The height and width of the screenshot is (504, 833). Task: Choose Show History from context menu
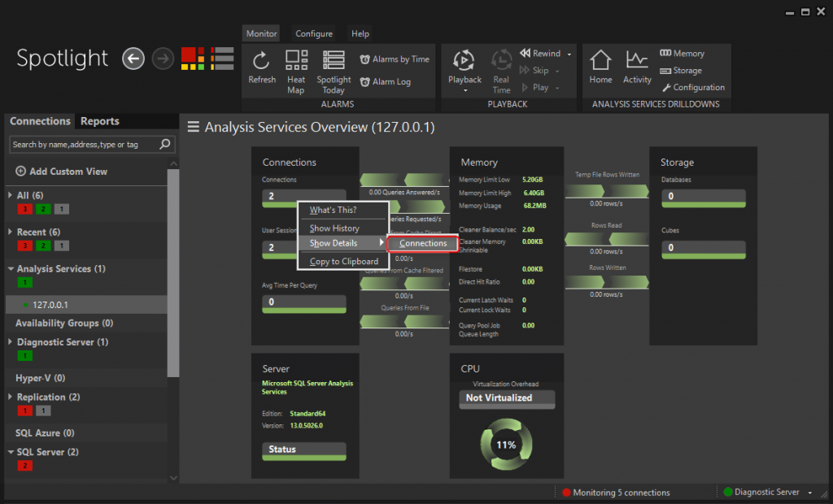tap(343, 228)
